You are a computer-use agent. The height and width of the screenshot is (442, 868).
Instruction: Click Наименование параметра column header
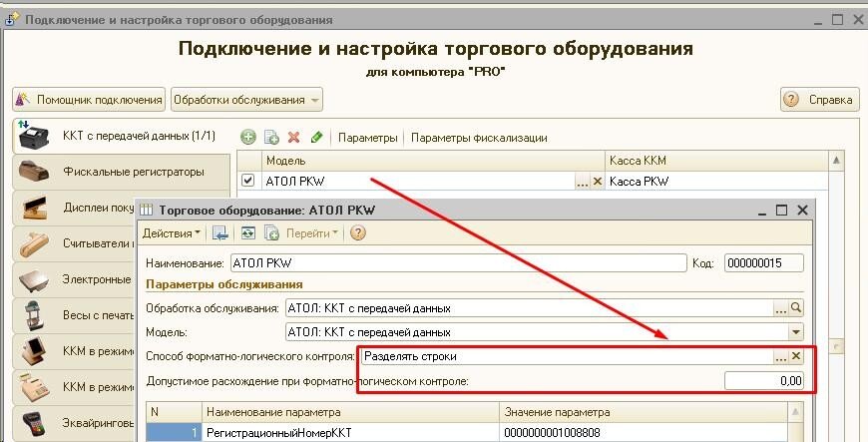click(351, 412)
